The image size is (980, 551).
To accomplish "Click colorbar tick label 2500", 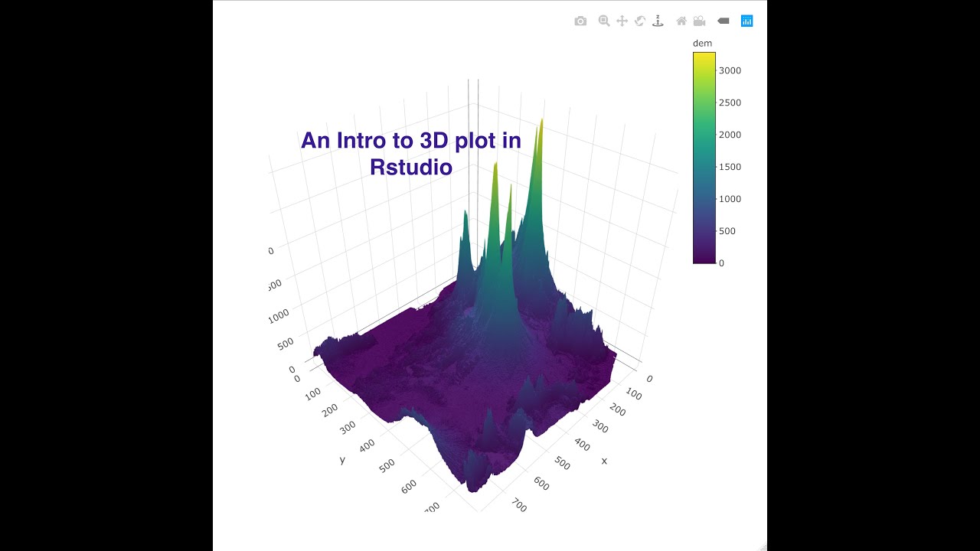I will click(x=730, y=103).
